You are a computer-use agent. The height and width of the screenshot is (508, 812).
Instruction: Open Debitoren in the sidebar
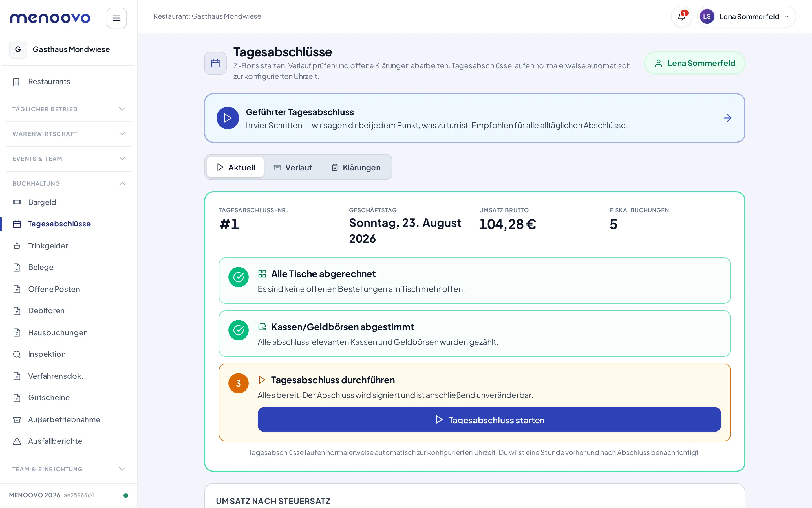click(69, 311)
